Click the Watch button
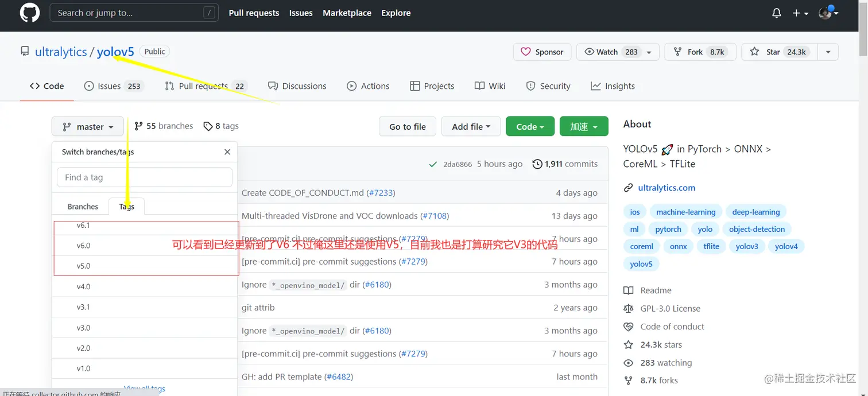This screenshot has height=396, width=868. click(x=610, y=52)
